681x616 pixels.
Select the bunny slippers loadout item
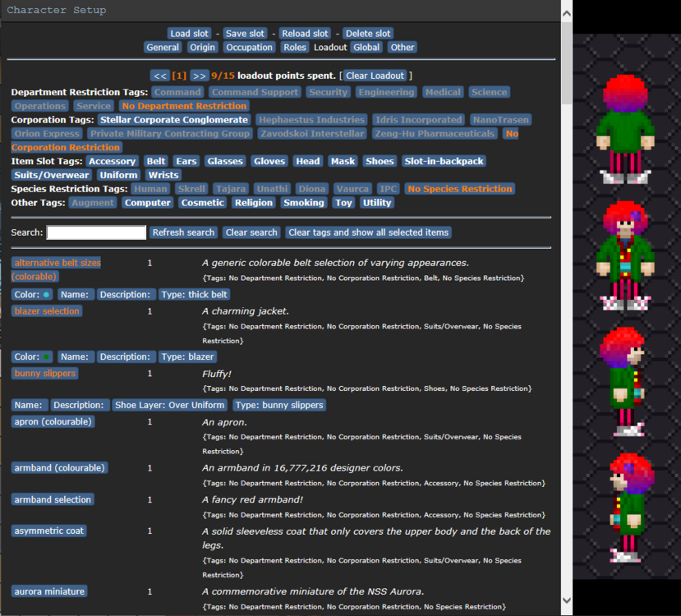point(44,373)
